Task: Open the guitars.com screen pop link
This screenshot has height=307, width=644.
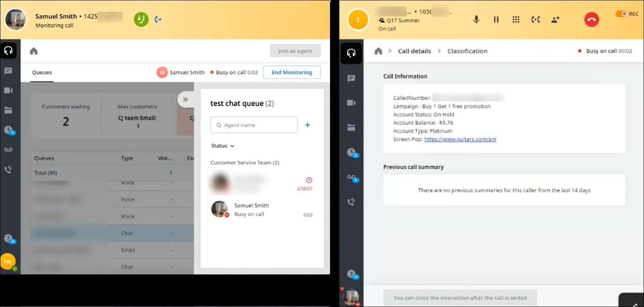Action: tap(460, 139)
